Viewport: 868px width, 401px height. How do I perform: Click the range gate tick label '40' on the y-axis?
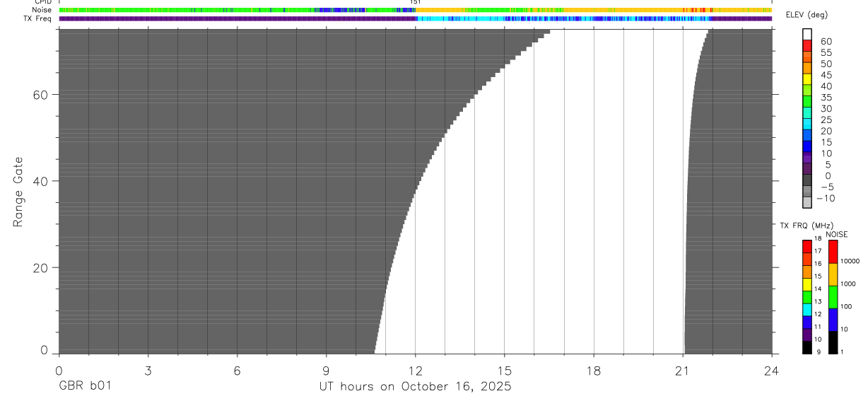40,181
